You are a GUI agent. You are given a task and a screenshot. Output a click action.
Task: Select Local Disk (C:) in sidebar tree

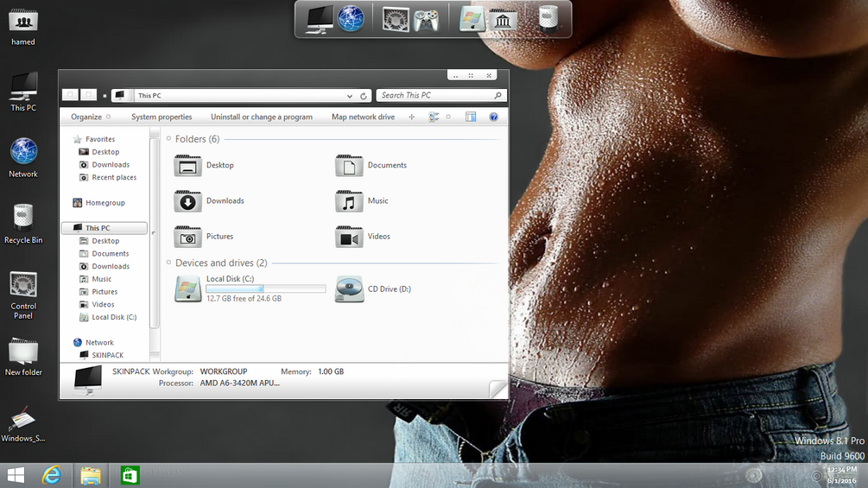coord(114,317)
